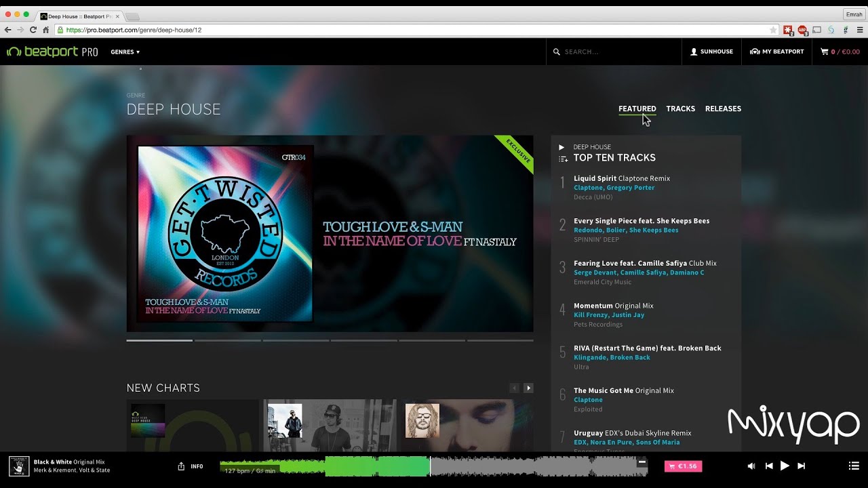This screenshot has width=868, height=488.
Task: Select the third featured slide indicator
Action: (x=296, y=340)
